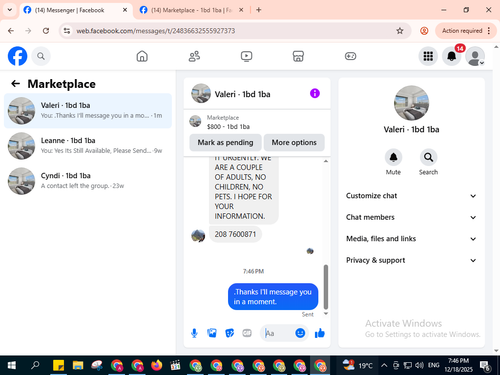Screen dimensions: 500x375
Task: Open the Leanne - 1bd 1ba conversation
Action: pos(88,146)
